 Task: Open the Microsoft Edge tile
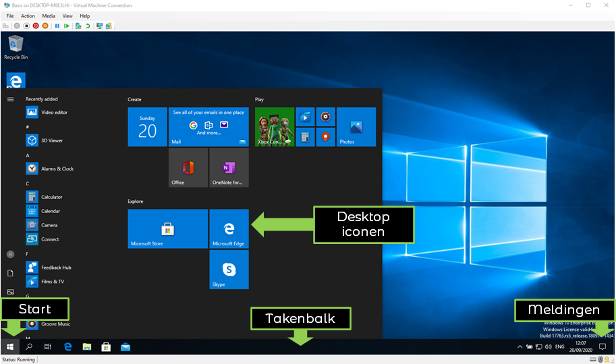coord(229,229)
